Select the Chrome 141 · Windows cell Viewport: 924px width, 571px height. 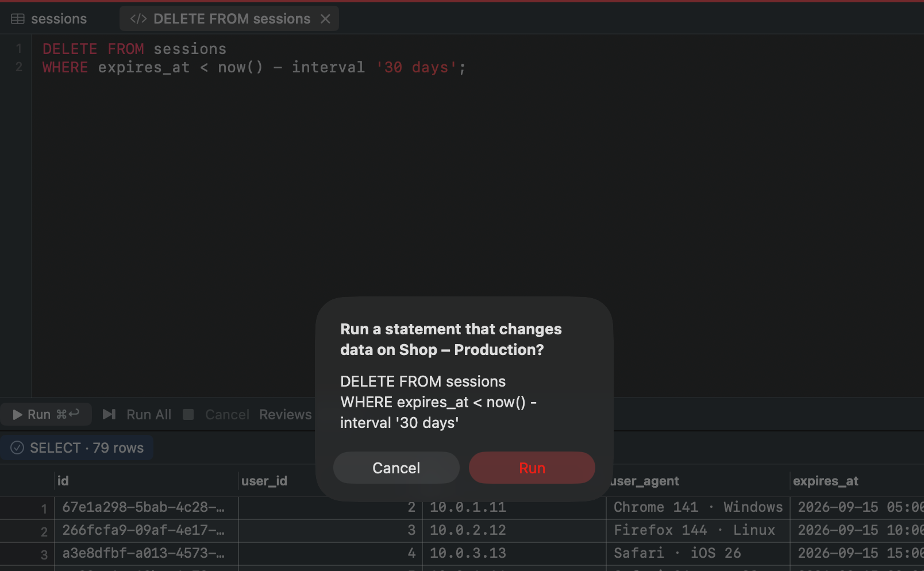698,507
